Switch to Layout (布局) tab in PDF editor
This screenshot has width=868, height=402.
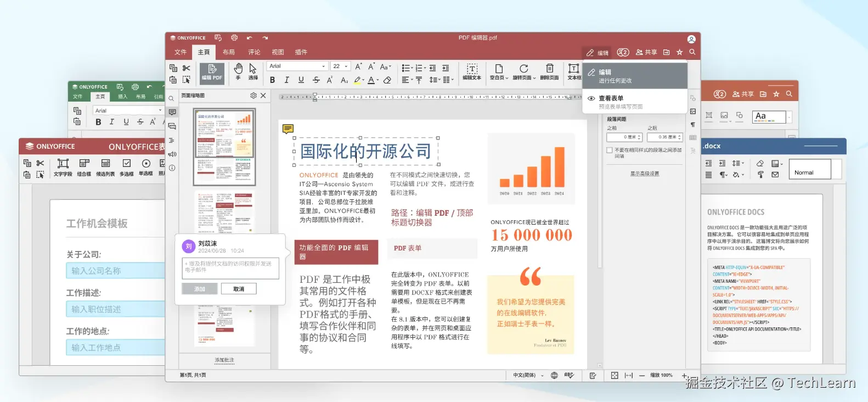pos(229,52)
